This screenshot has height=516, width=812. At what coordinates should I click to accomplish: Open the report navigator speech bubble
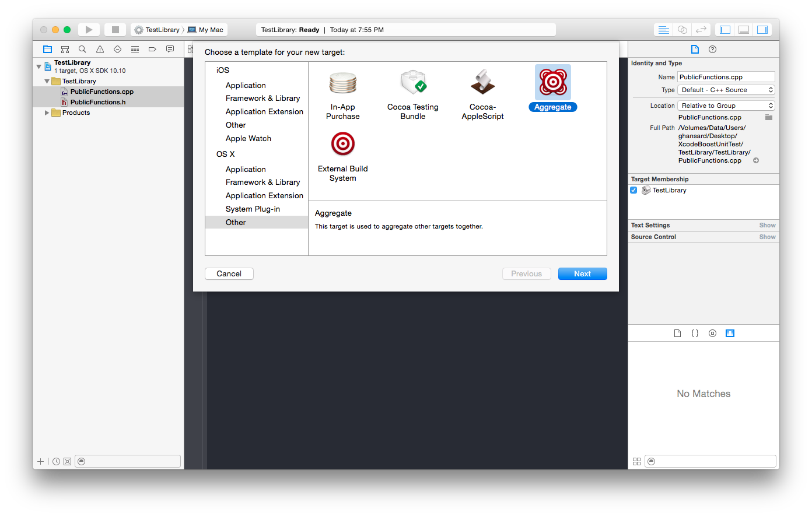pos(170,49)
